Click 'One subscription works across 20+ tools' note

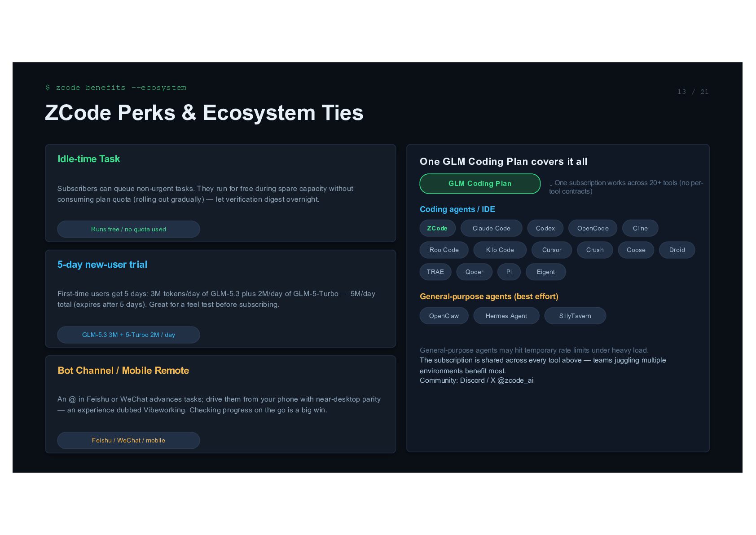[x=626, y=187]
